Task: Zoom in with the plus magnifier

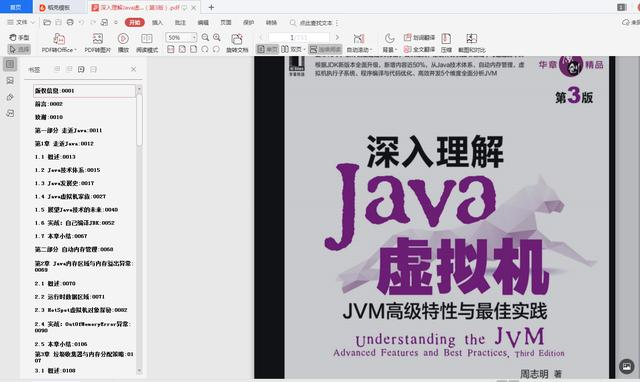Action: pos(217,38)
